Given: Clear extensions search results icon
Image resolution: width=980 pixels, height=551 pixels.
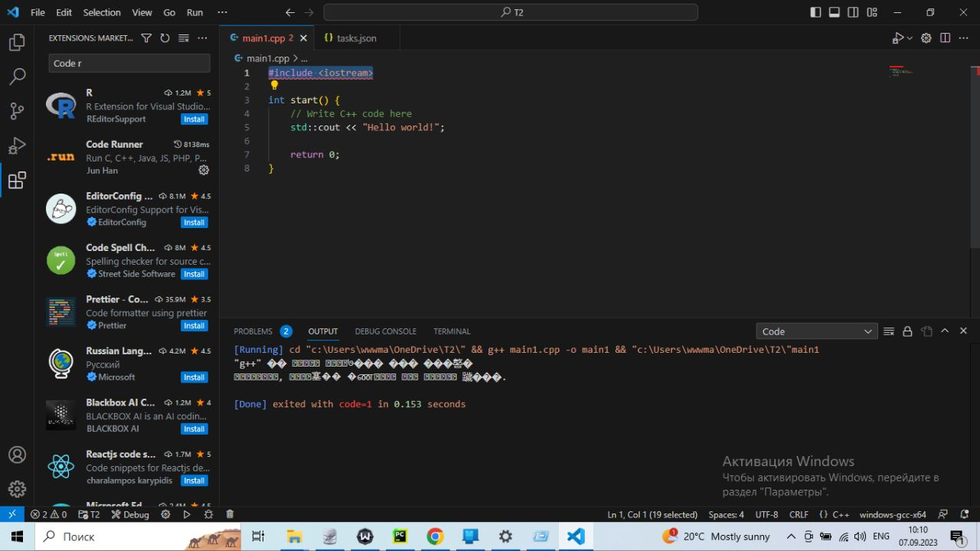Looking at the screenshot, I should pyautogui.click(x=184, y=38).
